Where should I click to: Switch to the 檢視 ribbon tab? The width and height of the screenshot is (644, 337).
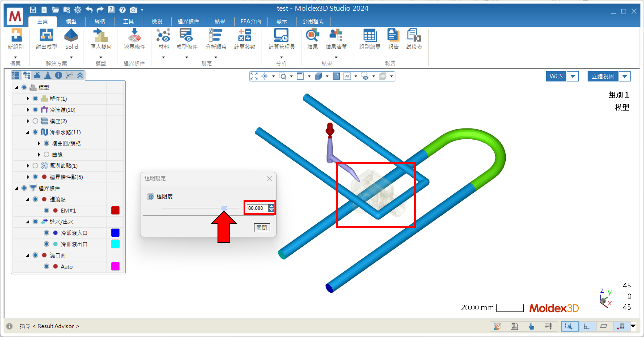(157, 21)
